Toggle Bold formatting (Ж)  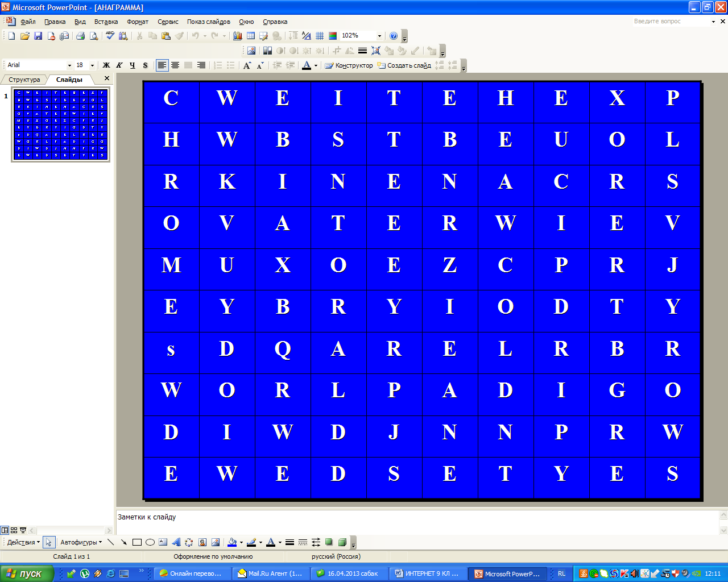point(106,65)
